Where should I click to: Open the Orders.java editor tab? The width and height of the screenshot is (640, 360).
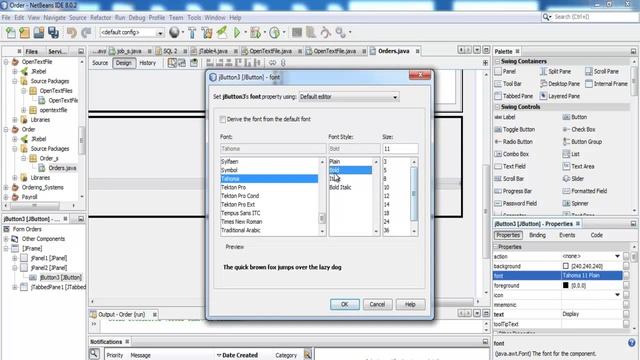pyautogui.click(x=393, y=51)
